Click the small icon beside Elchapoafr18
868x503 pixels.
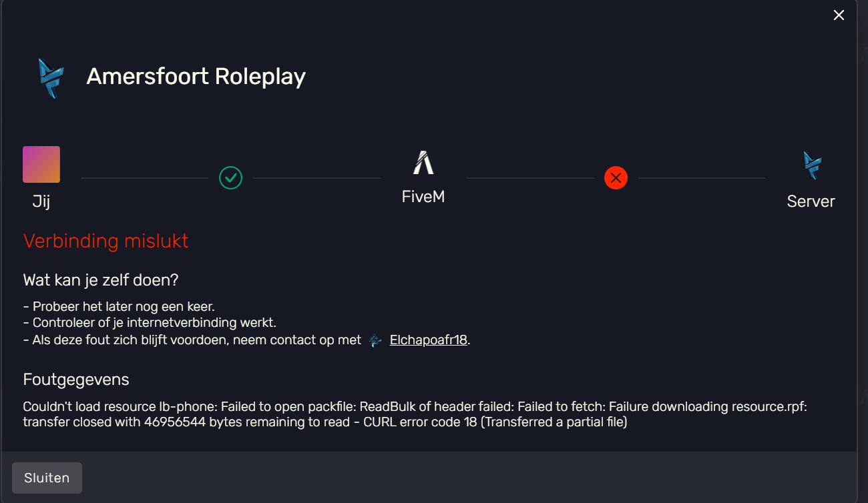[x=376, y=340]
